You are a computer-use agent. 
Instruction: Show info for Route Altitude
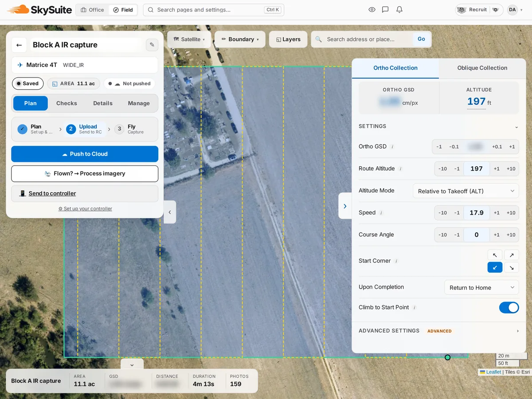point(400,169)
